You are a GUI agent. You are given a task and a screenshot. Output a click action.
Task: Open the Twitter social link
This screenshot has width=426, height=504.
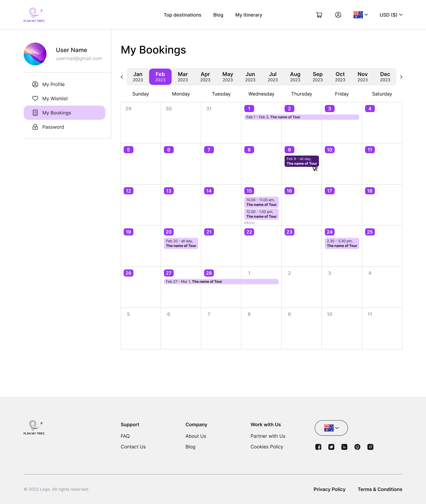tap(331, 447)
